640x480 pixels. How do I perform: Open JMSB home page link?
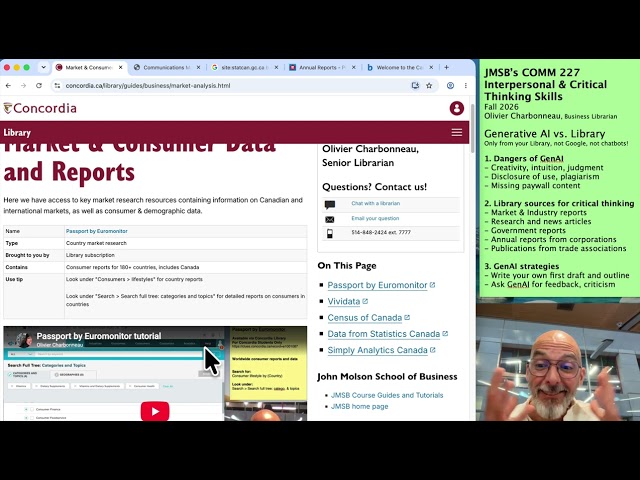[360, 407]
